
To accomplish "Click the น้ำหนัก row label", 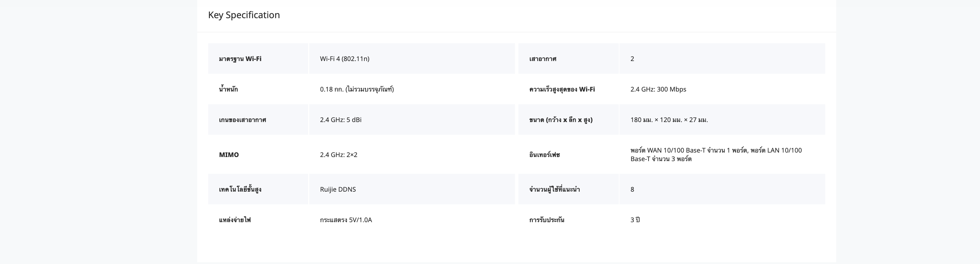I will [228, 89].
